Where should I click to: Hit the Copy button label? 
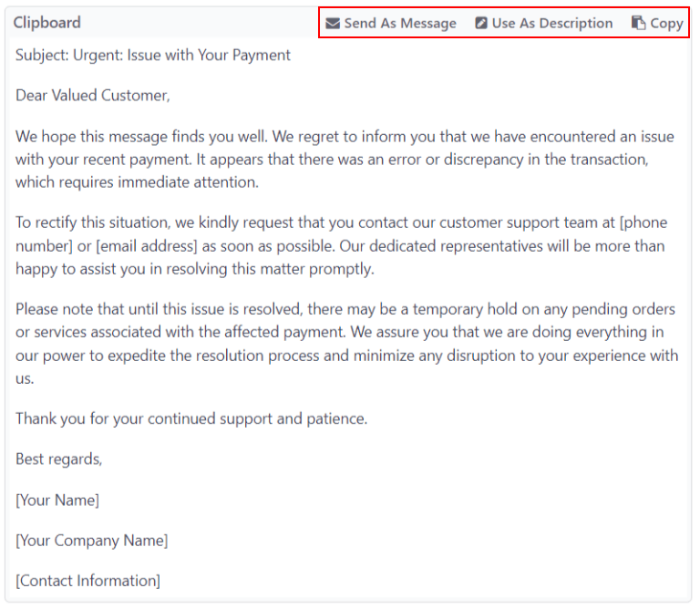[666, 24]
